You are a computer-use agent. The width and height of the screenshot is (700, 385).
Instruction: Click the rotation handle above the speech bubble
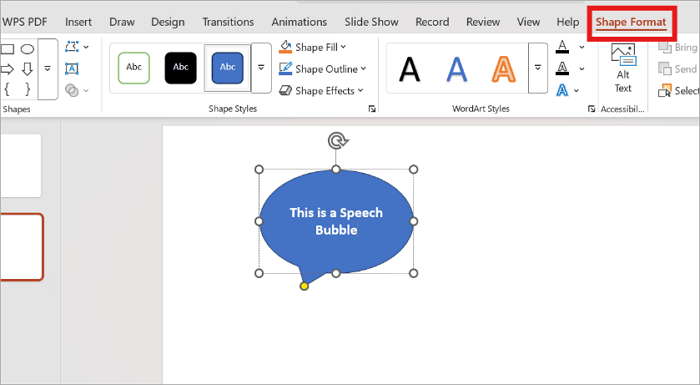pyautogui.click(x=338, y=141)
